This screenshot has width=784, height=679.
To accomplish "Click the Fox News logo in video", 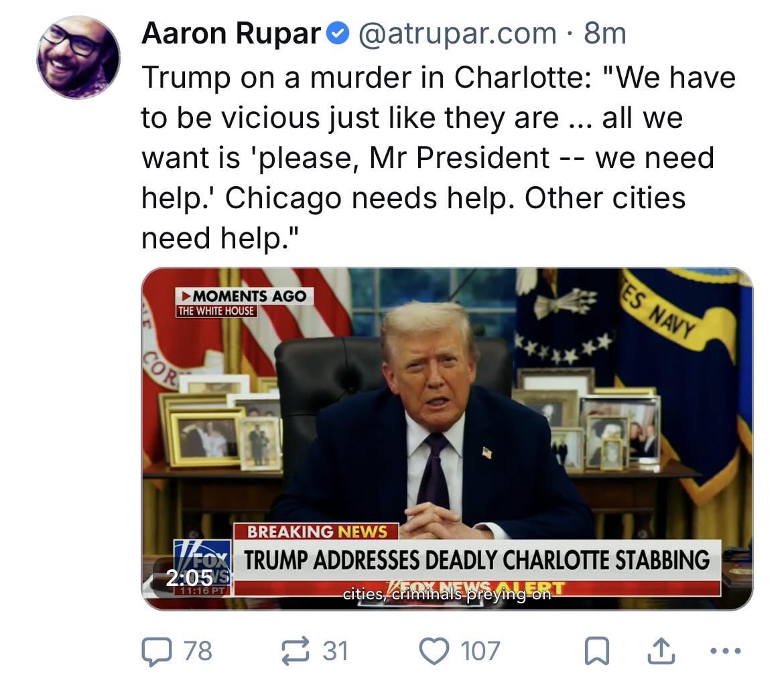I will pos(202,567).
